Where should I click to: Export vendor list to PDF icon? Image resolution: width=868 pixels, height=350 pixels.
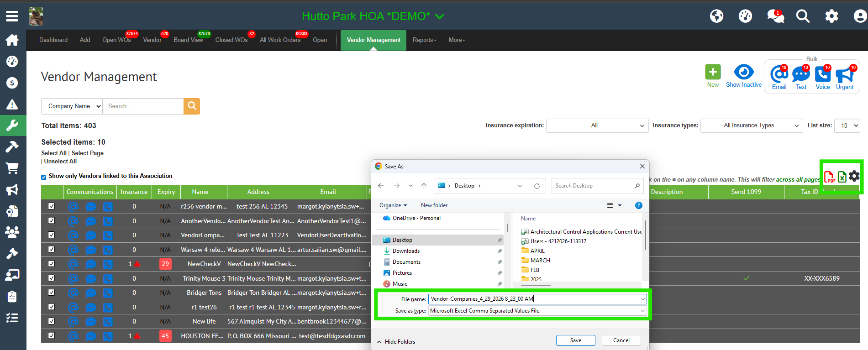829,177
